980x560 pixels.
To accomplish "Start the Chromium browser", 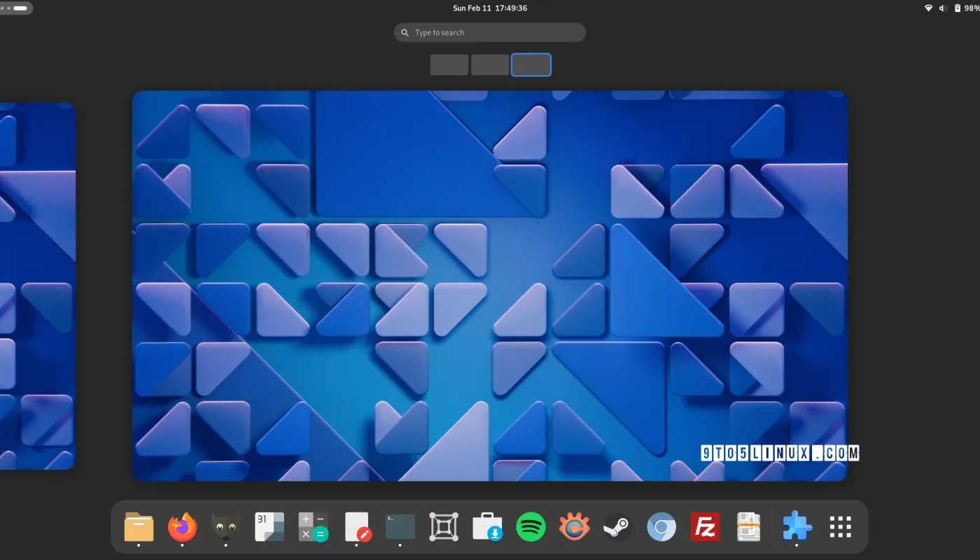I will coord(661,526).
